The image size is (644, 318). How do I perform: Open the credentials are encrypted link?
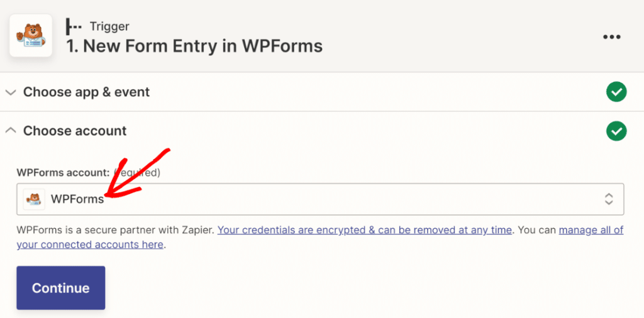364,230
